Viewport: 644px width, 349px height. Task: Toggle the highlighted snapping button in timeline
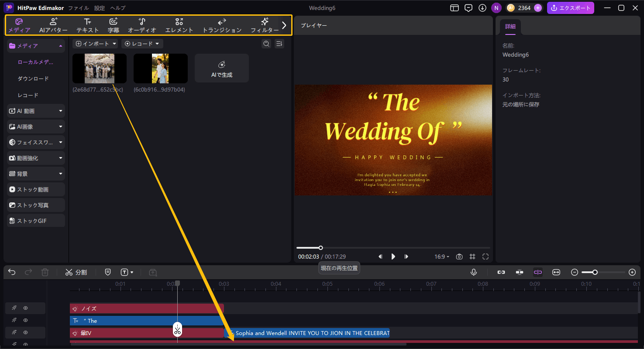point(538,272)
